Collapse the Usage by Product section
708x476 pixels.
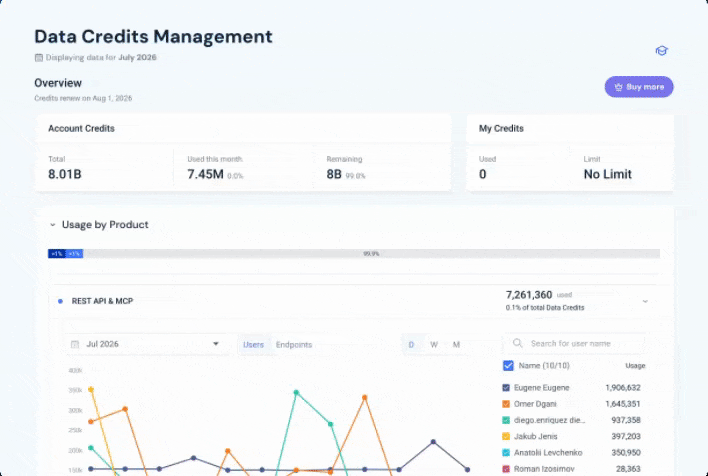coord(52,224)
